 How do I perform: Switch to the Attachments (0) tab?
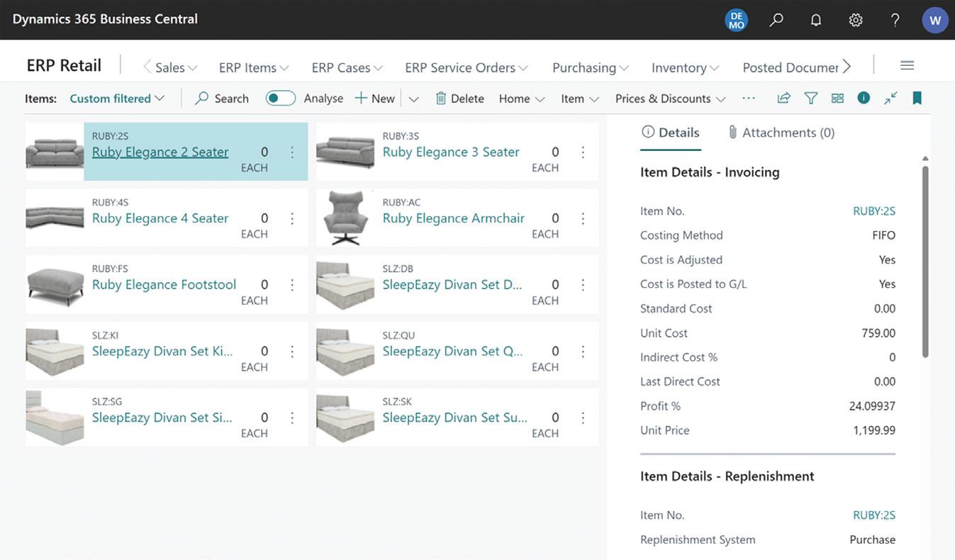(781, 133)
